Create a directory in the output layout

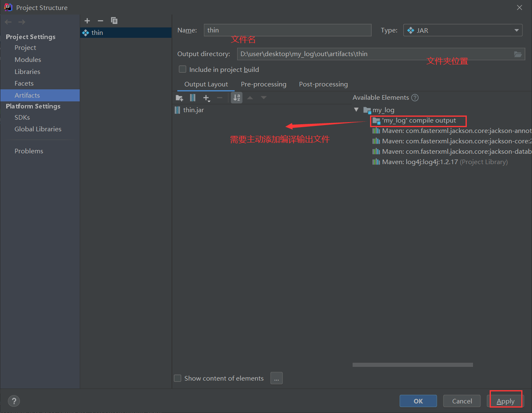click(x=179, y=98)
